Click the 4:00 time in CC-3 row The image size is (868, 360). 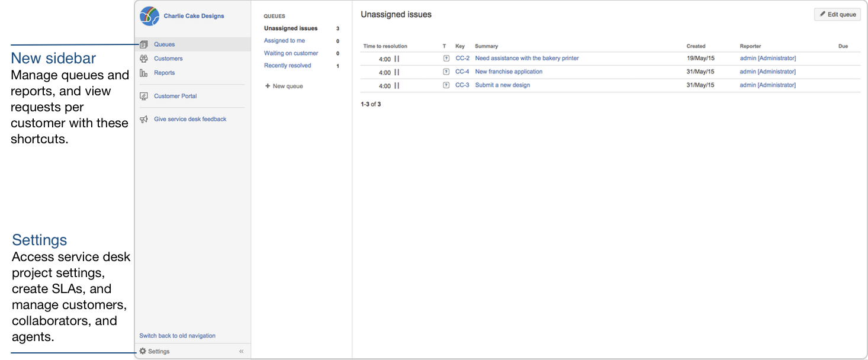pos(385,86)
